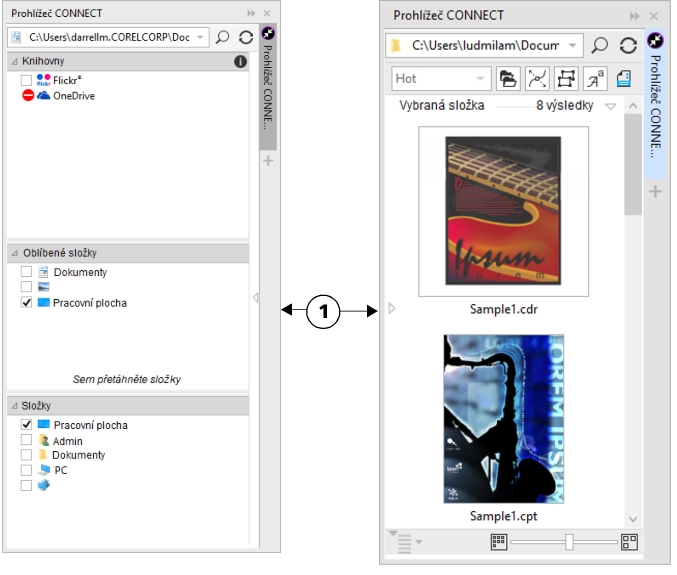
Task: Click the thumbnail size slider handle
Action: coord(569,542)
